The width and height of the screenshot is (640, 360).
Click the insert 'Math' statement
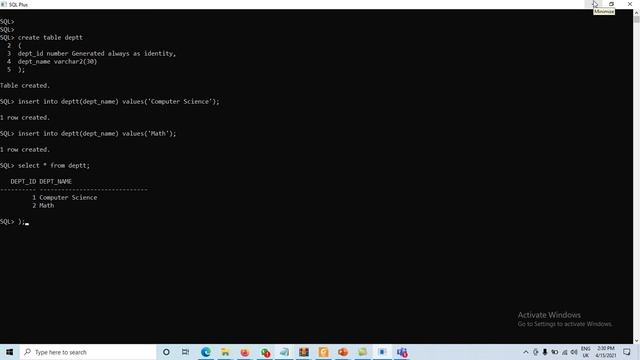click(88, 133)
